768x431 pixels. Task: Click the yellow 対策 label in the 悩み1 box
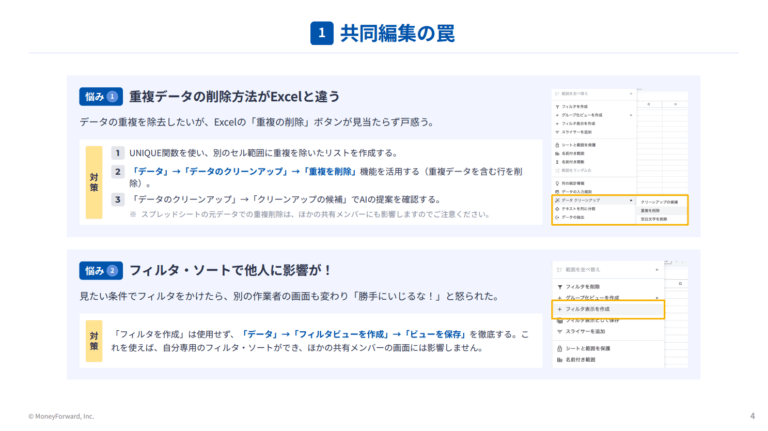94,182
